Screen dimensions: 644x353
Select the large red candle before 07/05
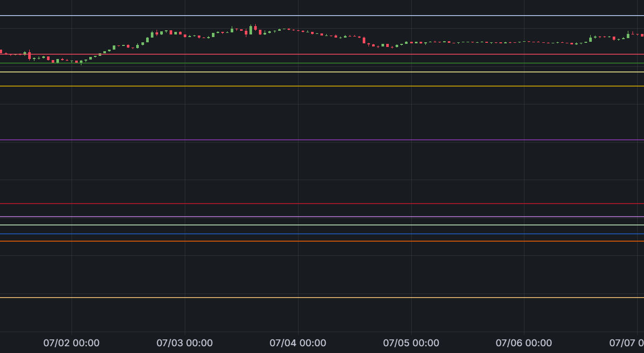(x=364, y=40)
